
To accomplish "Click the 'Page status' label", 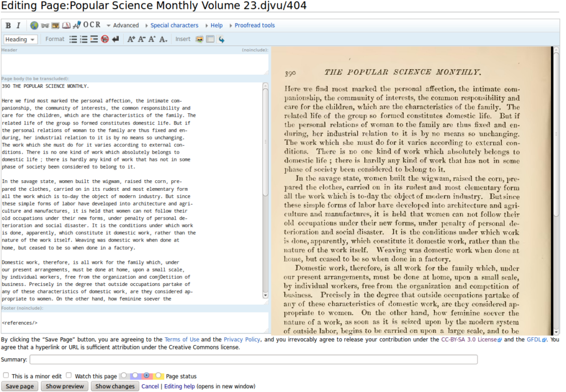I will pyautogui.click(x=181, y=376).
